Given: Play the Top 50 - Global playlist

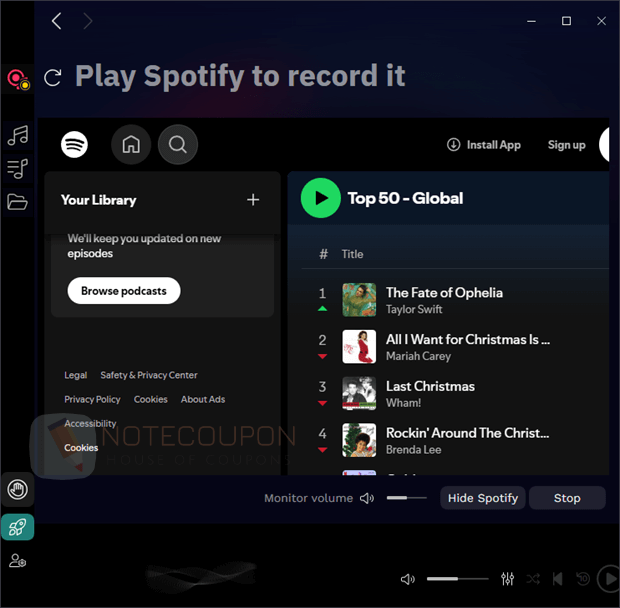Looking at the screenshot, I should tap(321, 198).
